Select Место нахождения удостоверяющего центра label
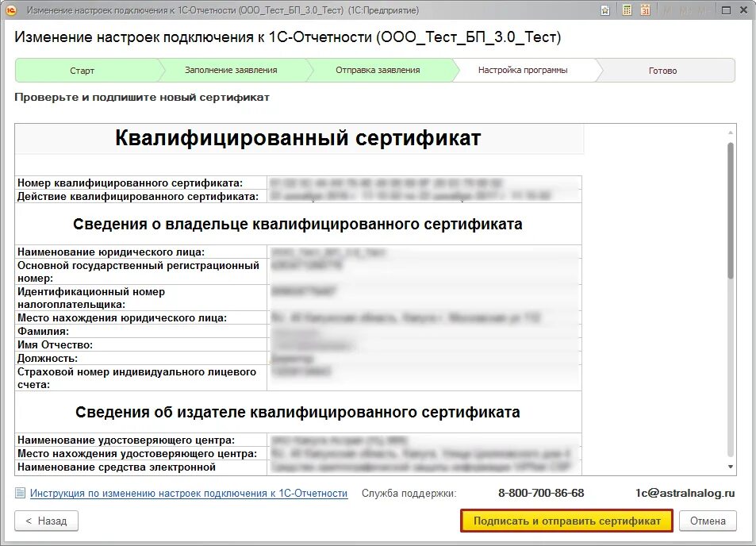Image resolution: width=756 pixels, height=546 pixels. click(137, 453)
